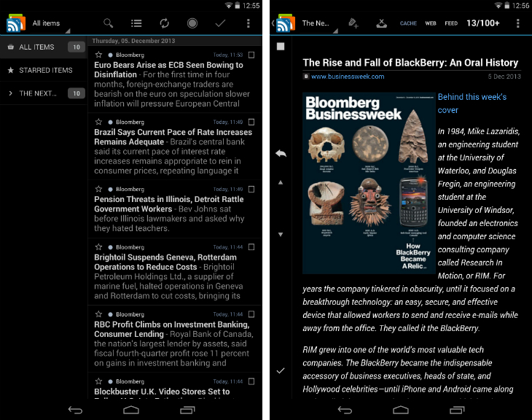Screen dimensions: 532x420
Task: Switch list view mode icon
Action: 136,23
